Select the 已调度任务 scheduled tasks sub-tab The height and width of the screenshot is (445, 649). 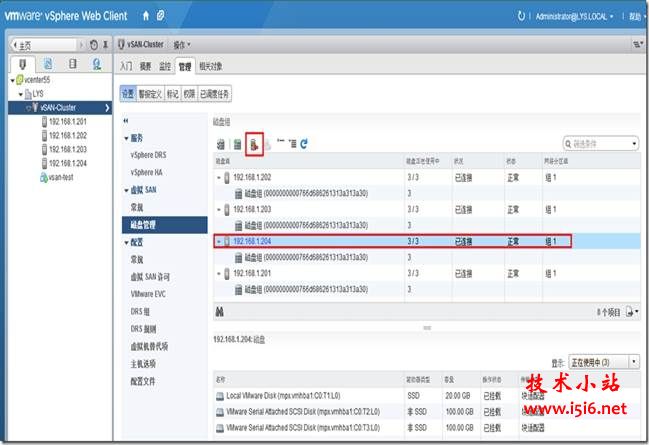coord(214,94)
